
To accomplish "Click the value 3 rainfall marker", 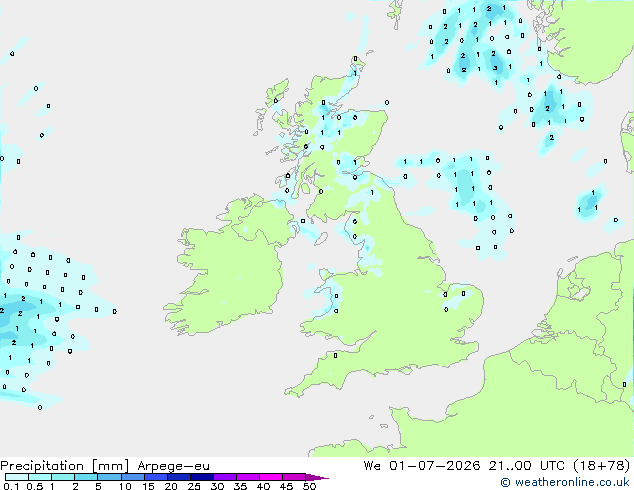I will pyautogui.click(x=495, y=68).
